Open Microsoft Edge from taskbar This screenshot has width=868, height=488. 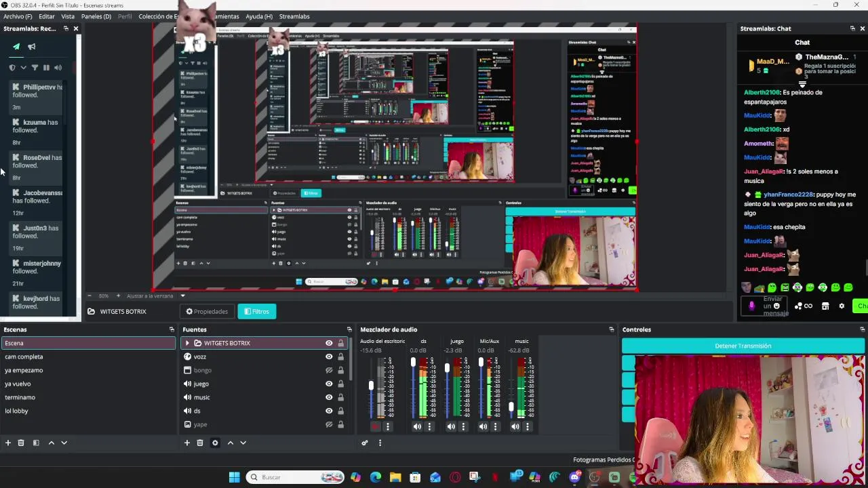point(376,477)
